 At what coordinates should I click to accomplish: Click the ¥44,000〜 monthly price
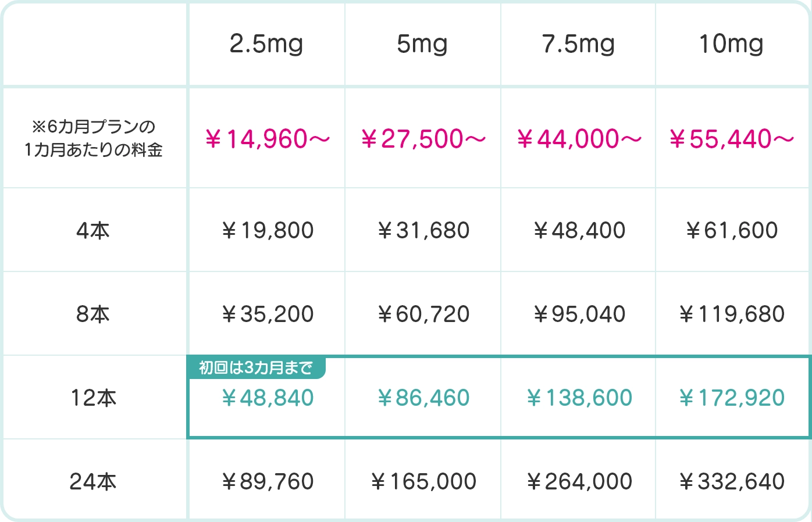(579, 139)
